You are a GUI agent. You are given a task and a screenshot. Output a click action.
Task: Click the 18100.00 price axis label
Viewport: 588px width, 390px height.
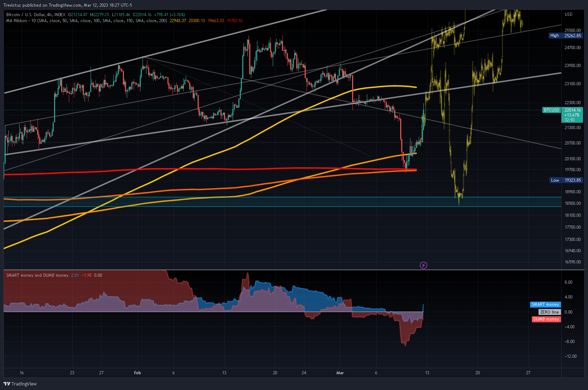point(573,215)
